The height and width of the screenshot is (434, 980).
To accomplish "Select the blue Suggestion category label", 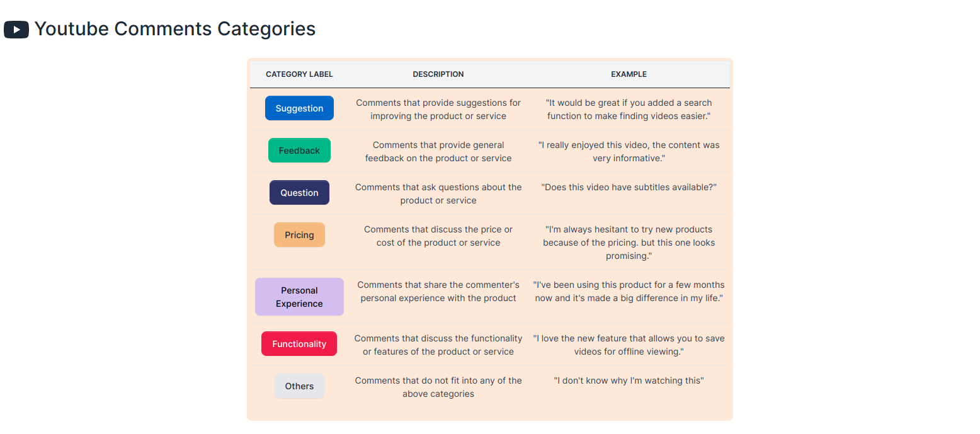I will click(299, 108).
